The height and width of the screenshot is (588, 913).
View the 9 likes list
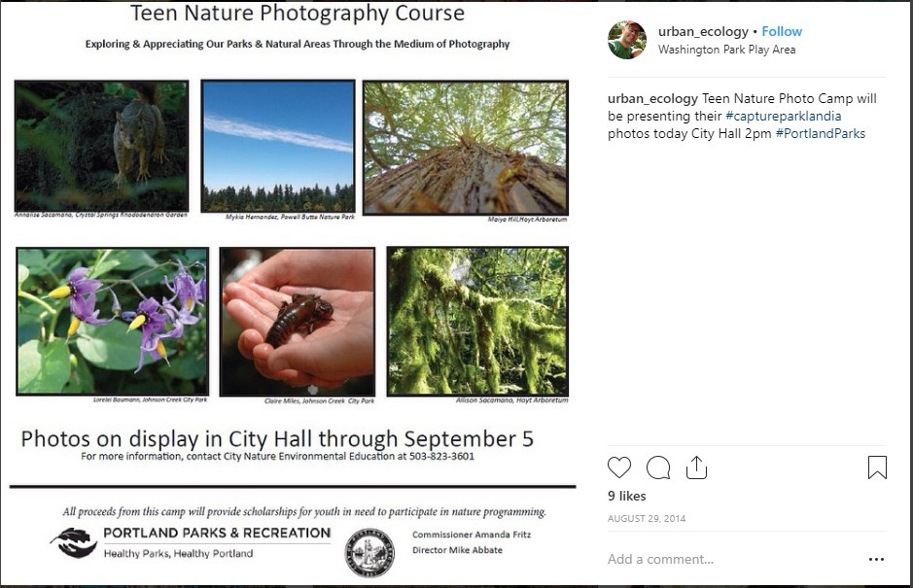[x=627, y=496]
